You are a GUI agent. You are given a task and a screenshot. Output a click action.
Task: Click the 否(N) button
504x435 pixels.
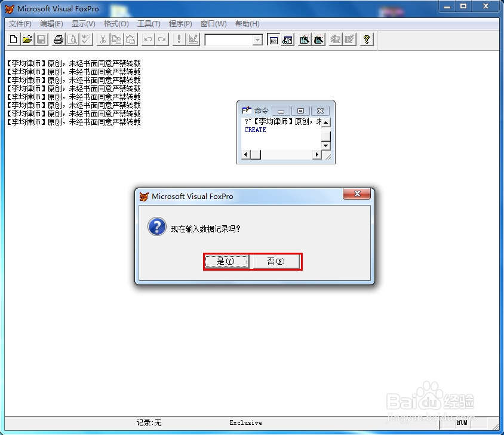point(276,261)
